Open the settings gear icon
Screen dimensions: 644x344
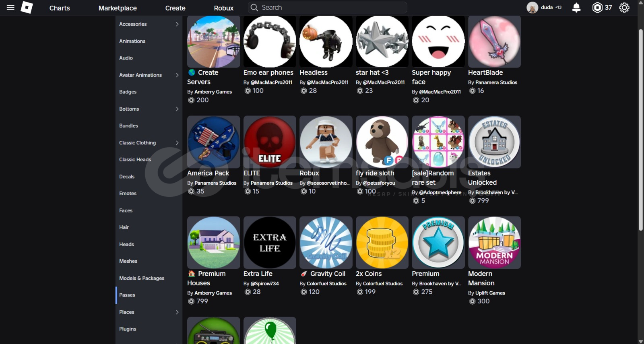pos(624,8)
